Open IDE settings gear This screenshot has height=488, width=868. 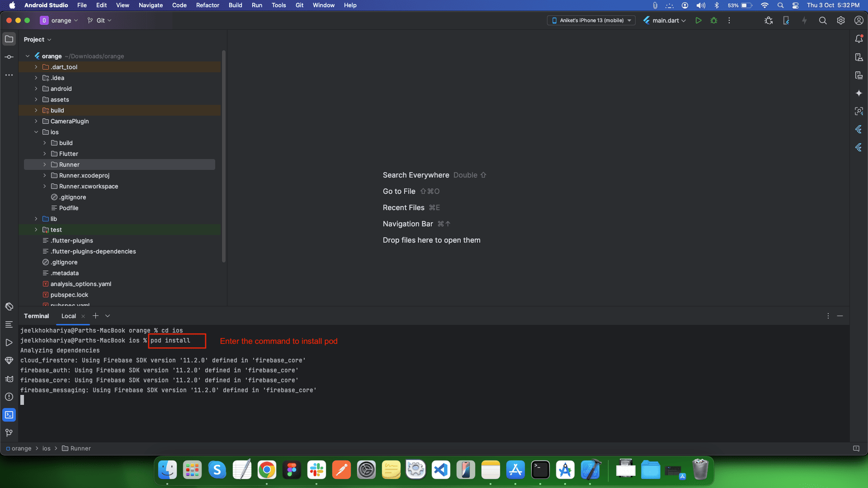point(841,20)
